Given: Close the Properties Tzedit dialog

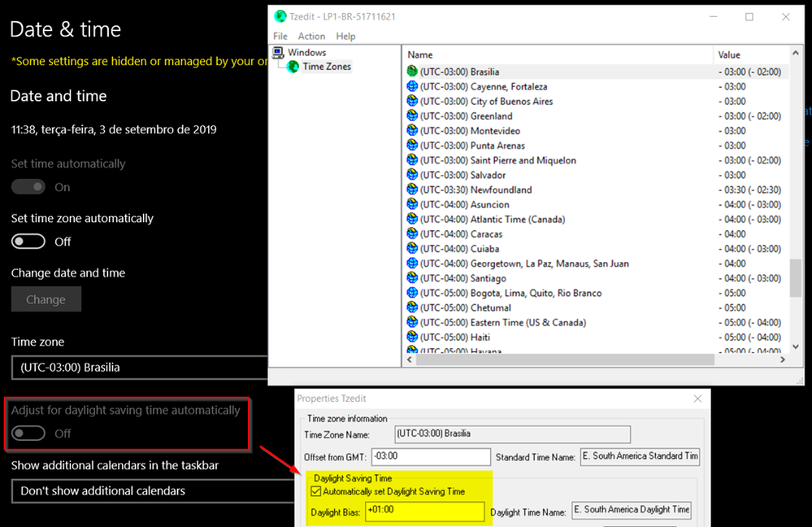Looking at the screenshot, I should pos(697,399).
